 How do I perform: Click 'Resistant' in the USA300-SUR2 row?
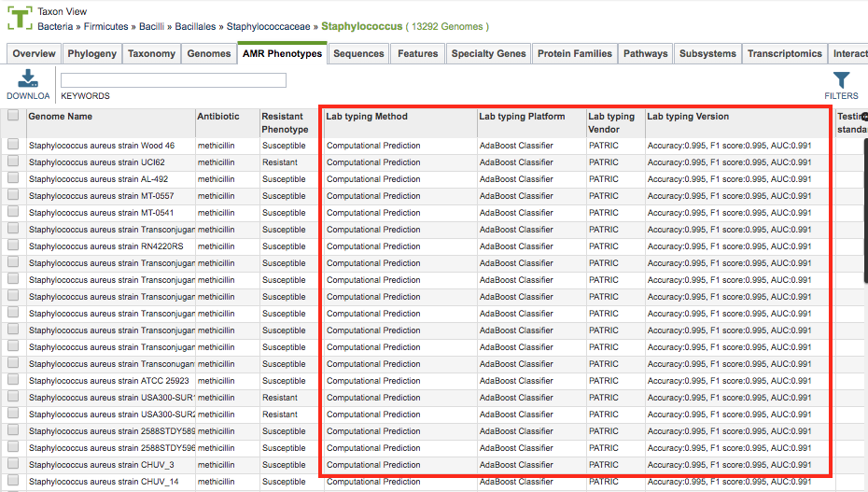tap(280, 414)
